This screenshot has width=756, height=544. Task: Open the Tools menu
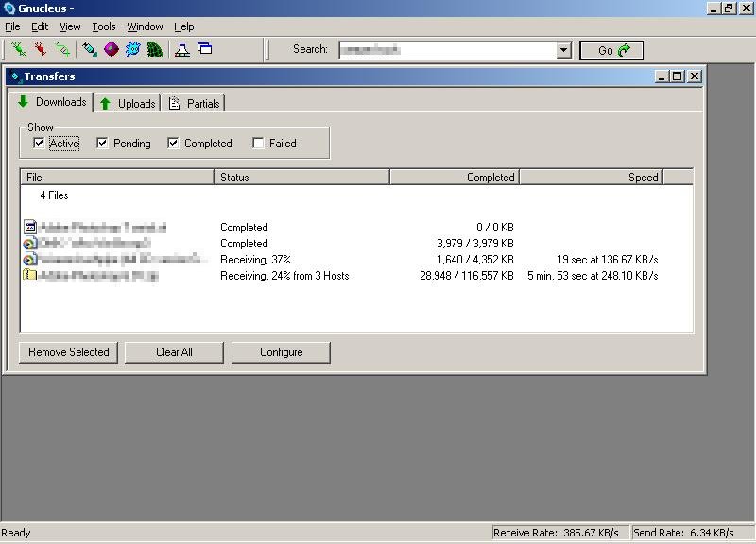(104, 26)
